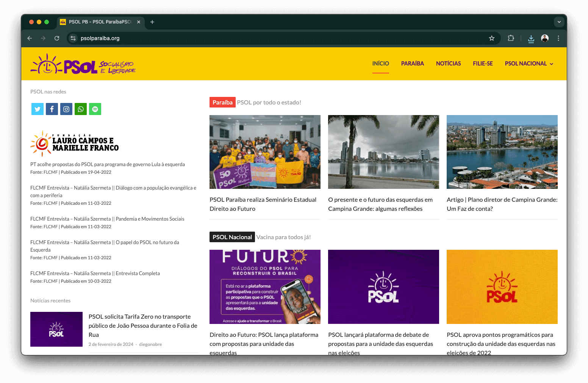588x383 pixels.
Task: Bookmark the page with the star icon
Action: (491, 38)
